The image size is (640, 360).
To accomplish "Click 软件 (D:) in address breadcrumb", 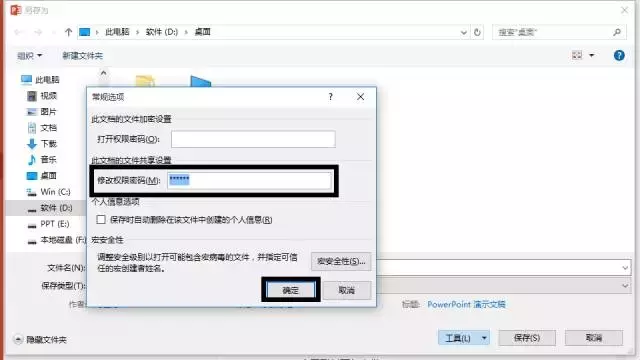I will click(162, 32).
